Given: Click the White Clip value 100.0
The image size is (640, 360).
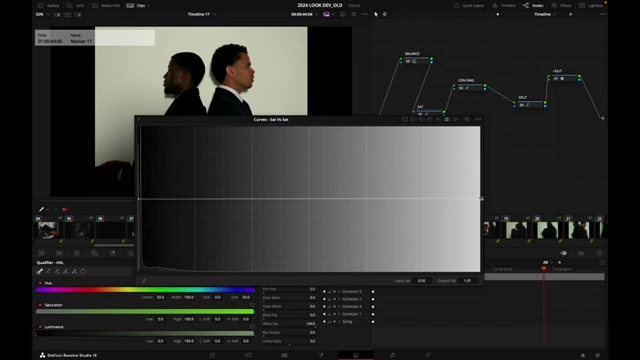Looking at the screenshot, I should pos(310,324).
